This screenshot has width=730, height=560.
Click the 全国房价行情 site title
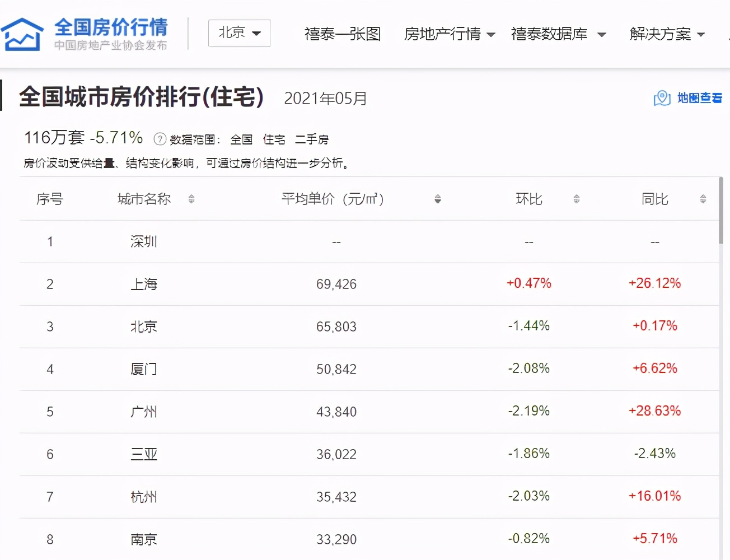(111, 27)
